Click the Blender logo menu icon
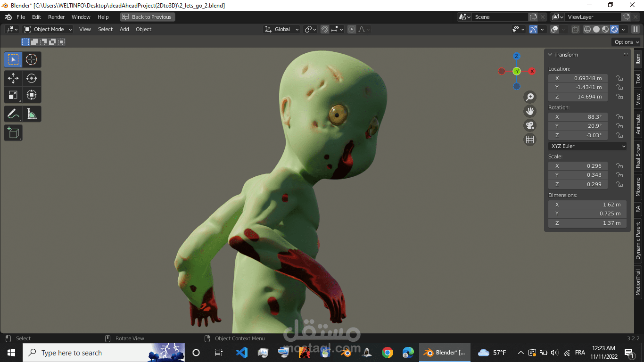 point(8,17)
